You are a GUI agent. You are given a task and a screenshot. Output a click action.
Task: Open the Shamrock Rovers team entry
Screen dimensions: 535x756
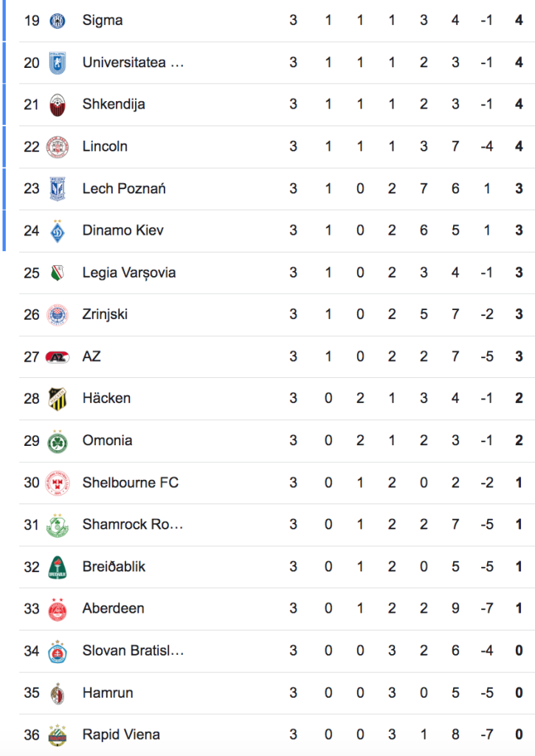[x=133, y=525]
